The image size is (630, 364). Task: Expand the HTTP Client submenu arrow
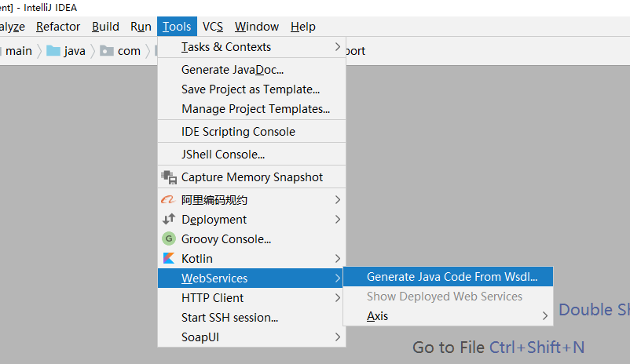[338, 298]
